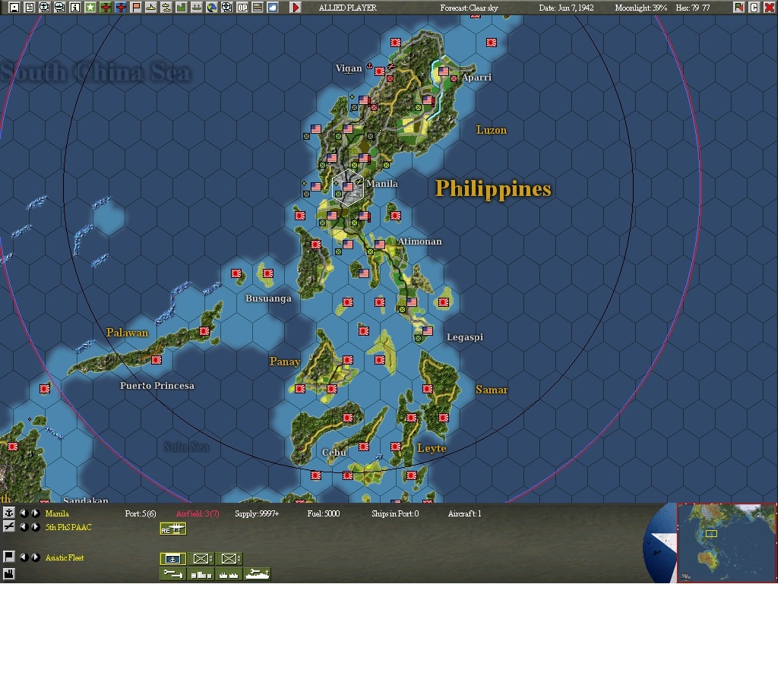Click the minimap world overview thumbnail
Viewport: 784px width, 682px height.
coord(726,542)
